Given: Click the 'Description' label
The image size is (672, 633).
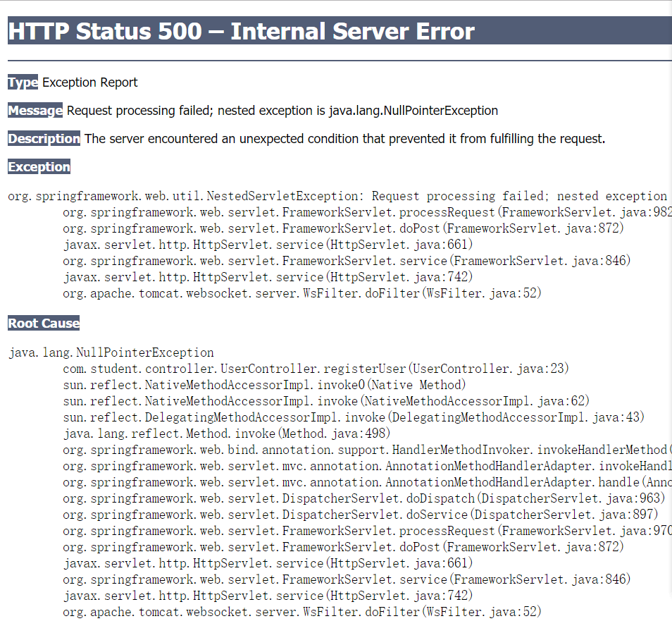Looking at the screenshot, I should [x=44, y=139].
